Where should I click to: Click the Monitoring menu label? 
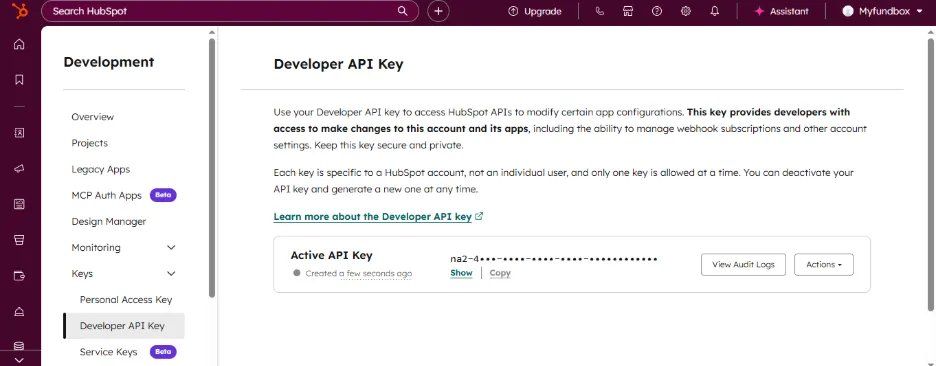tap(96, 247)
